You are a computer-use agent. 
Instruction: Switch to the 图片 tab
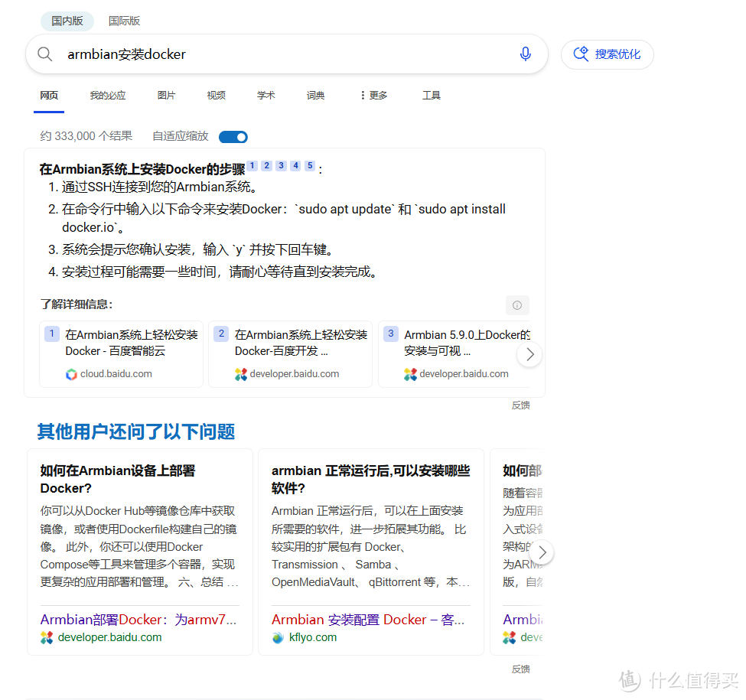pos(167,95)
